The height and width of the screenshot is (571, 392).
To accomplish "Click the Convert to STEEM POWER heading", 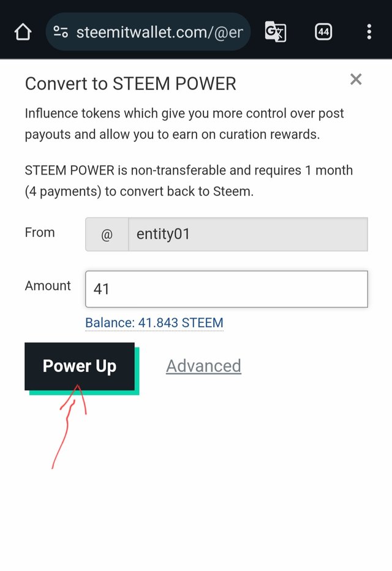I will point(130,84).
